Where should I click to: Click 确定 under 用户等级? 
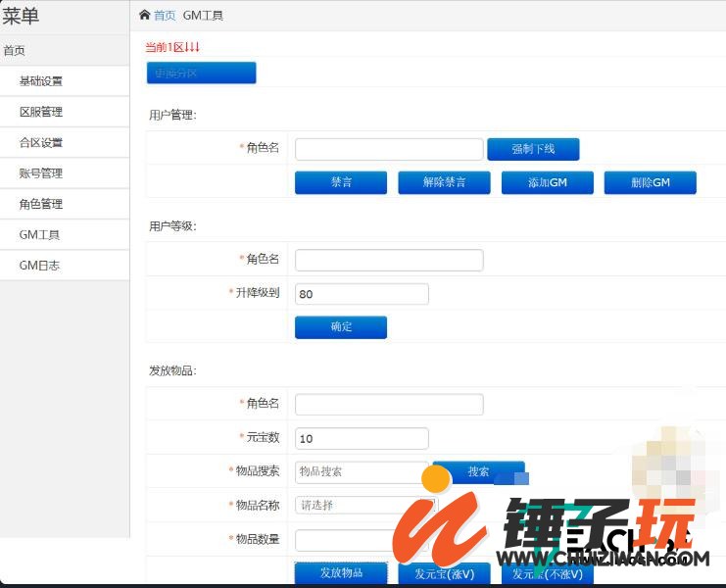pyautogui.click(x=340, y=326)
